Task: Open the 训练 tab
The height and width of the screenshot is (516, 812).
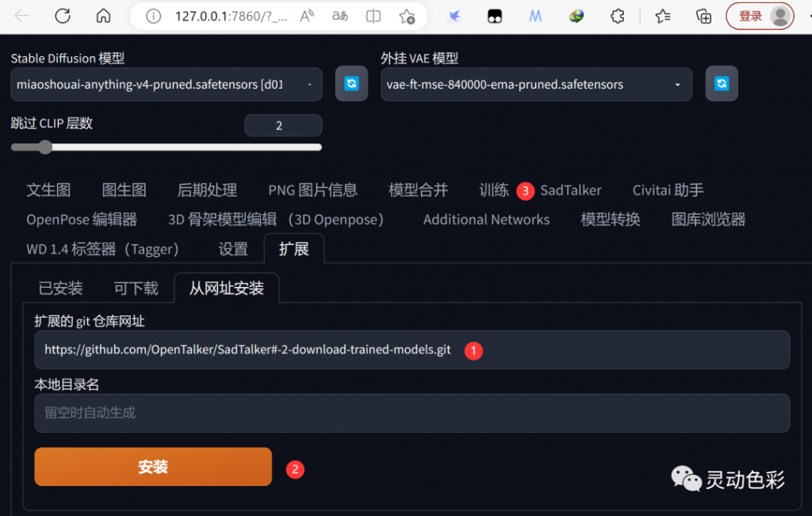Action: [x=494, y=190]
